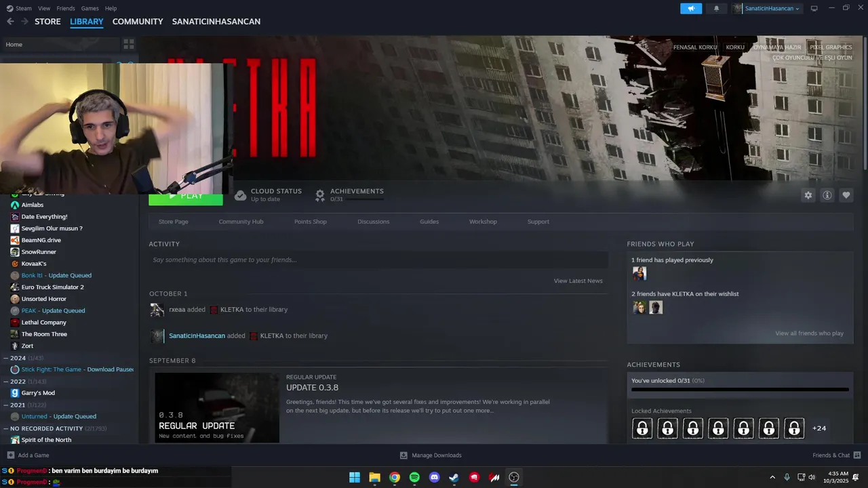
Task: Select PEAK - Update Queued entry
Action: click(x=53, y=310)
